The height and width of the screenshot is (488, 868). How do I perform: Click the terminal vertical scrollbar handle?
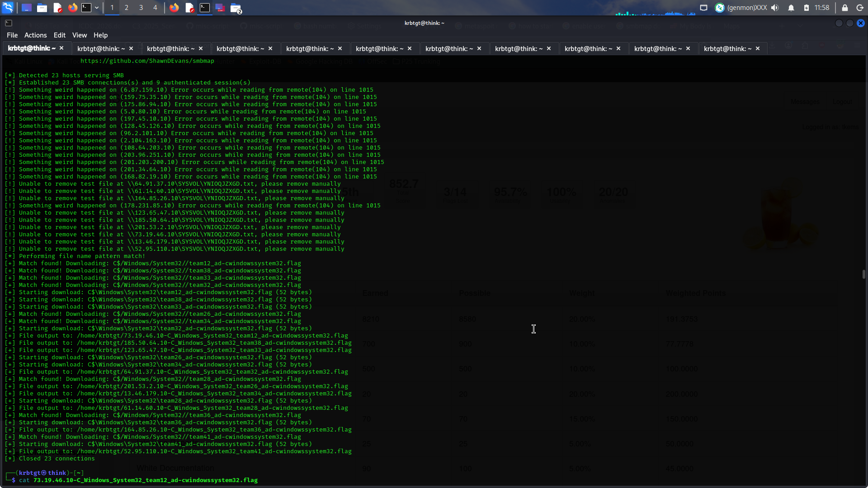coord(863,274)
